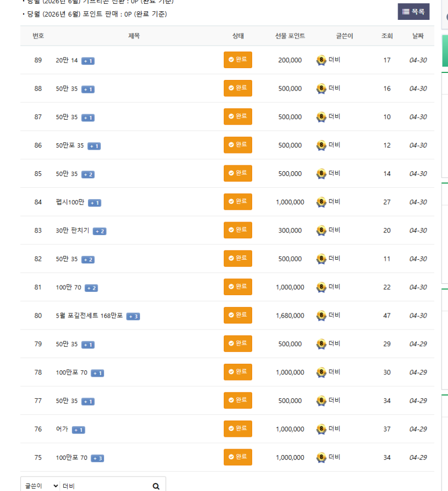Click +3 comment count badge in row 80
Viewport: 448px width, 491px height.
click(133, 317)
